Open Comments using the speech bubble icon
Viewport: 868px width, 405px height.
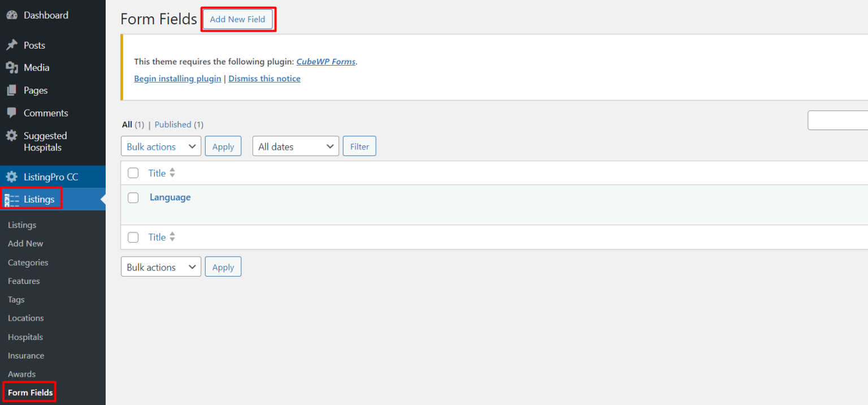[12, 113]
